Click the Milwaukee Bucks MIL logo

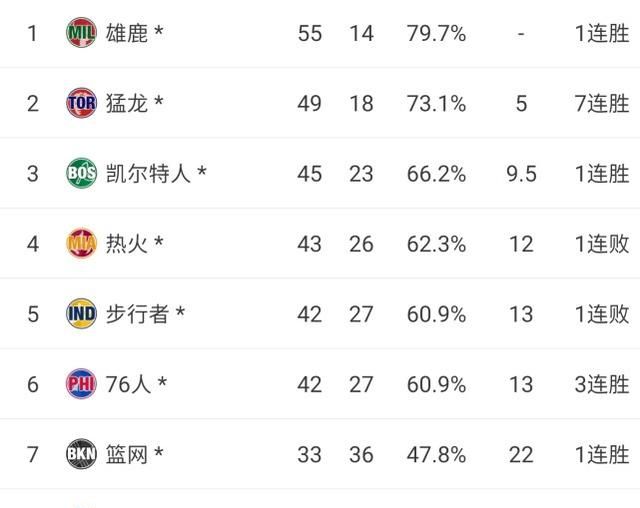pyautogui.click(x=81, y=33)
